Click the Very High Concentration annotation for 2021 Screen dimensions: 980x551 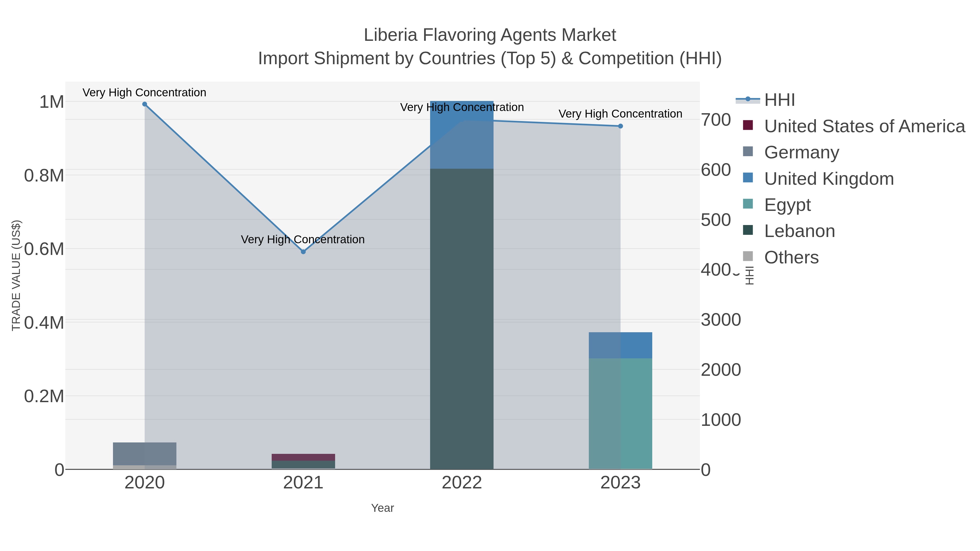[303, 239]
